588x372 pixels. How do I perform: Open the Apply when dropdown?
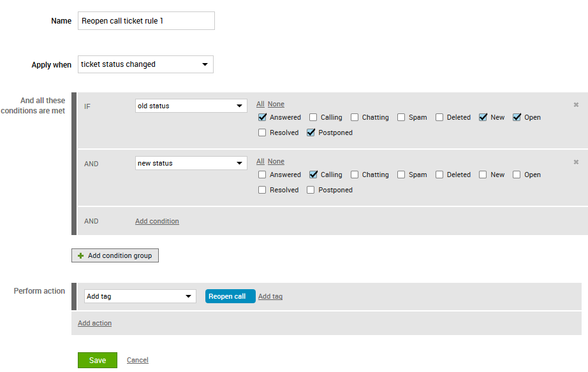(145, 64)
